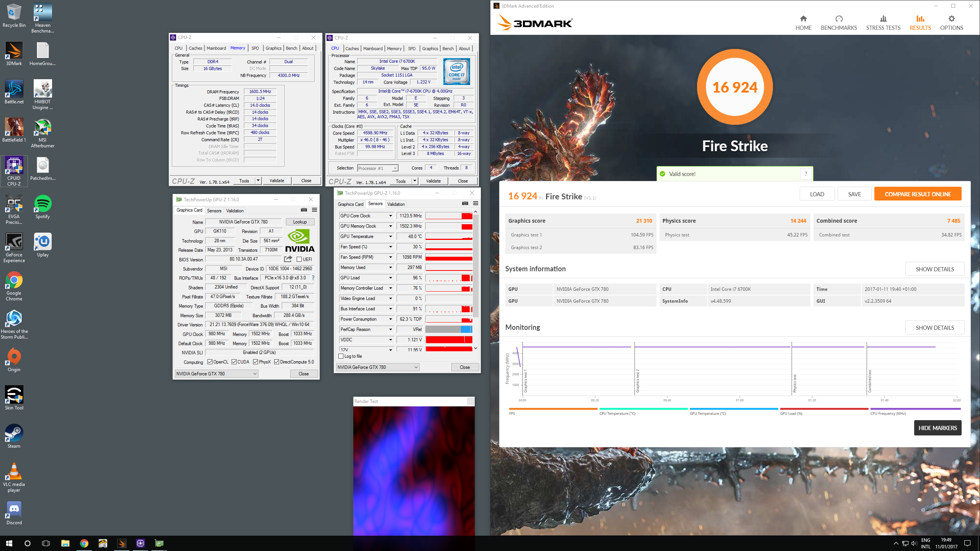Toggle CUDA checkbox in GPU-Z
Screen dimensions: 980x551
point(234,362)
